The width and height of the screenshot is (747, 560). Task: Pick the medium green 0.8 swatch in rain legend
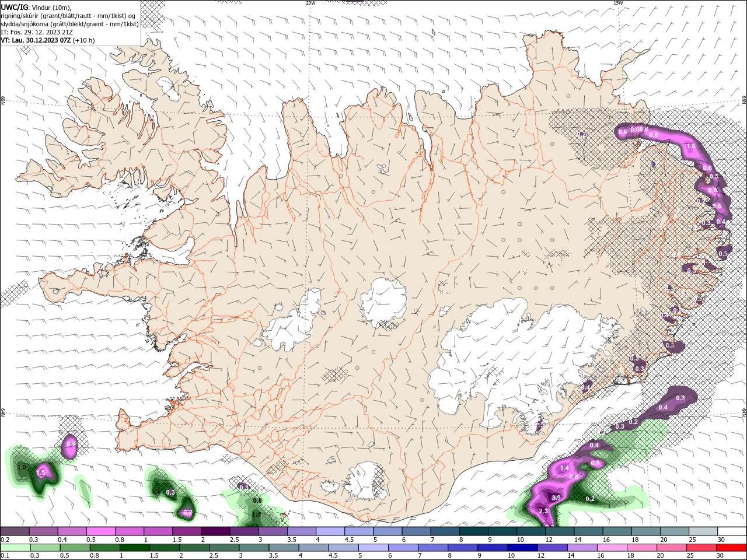coord(105,548)
